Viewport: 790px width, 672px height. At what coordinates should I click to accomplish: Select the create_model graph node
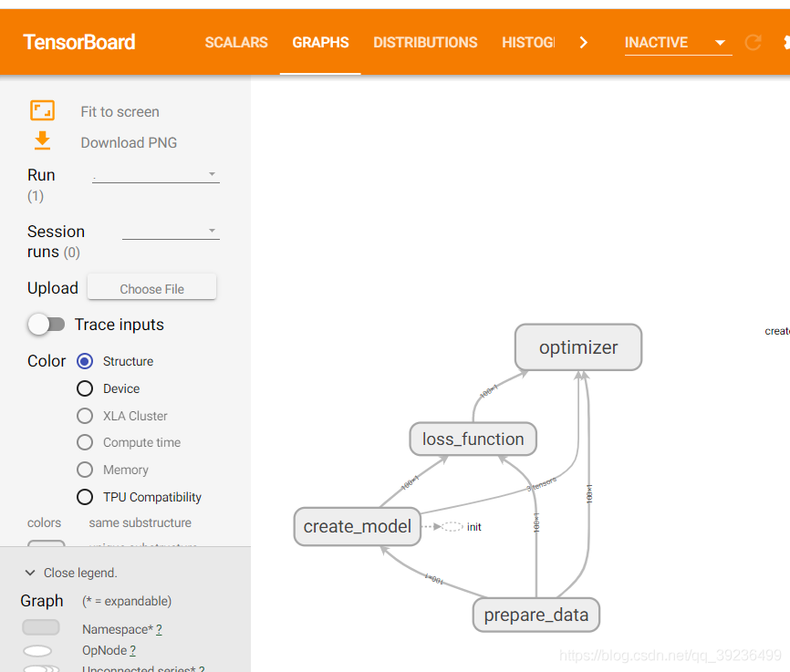click(358, 526)
